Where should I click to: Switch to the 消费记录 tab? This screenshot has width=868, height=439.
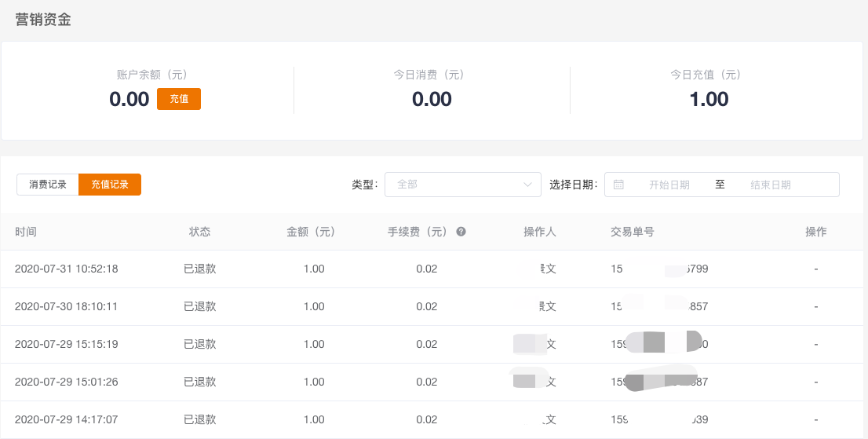click(x=48, y=185)
